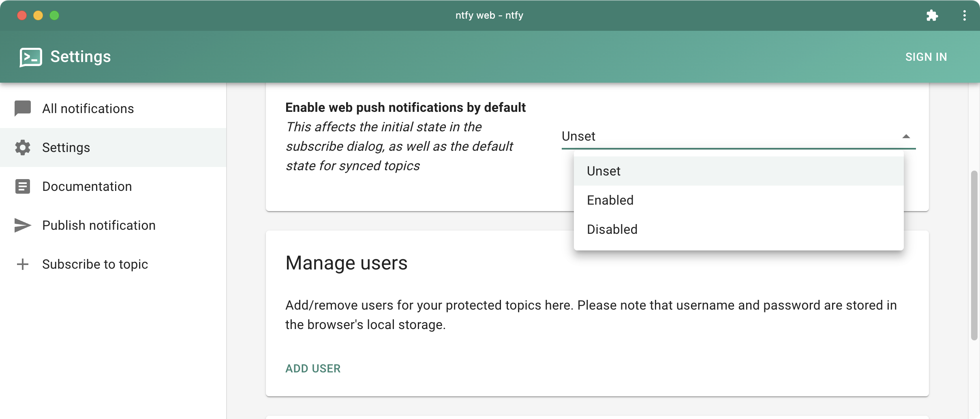This screenshot has width=980, height=419.
Task: Click the green macOS fullscreen button
Action: pyautogui.click(x=54, y=15)
